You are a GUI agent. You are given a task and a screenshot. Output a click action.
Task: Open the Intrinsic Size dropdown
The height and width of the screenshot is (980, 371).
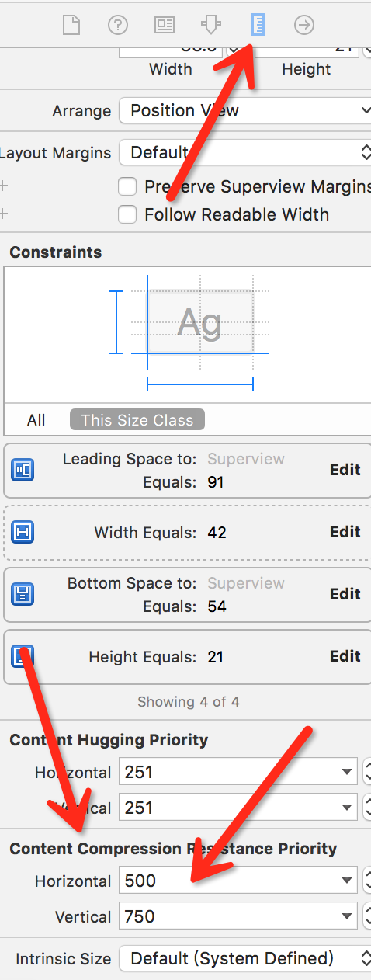(244, 958)
